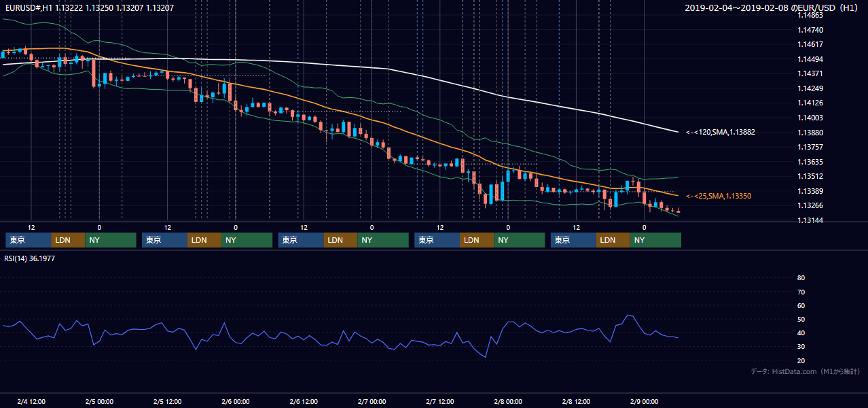The width and height of the screenshot is (868, 408).
Task: Select the 2/6 00:00 date label
Action: tap(236, 401)
